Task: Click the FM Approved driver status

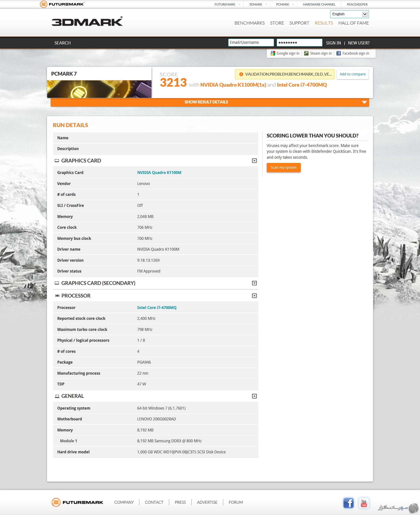Action: (x=149, y=271)
